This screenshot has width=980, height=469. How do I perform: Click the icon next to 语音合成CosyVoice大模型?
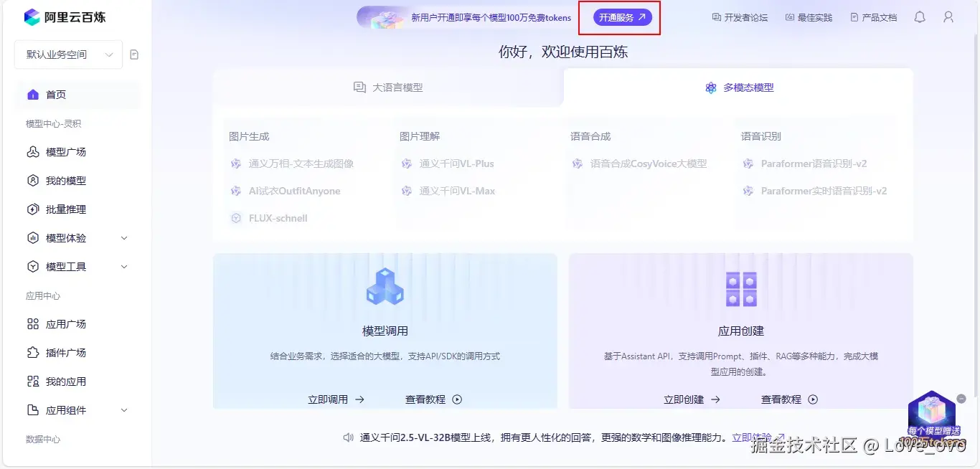578,164
